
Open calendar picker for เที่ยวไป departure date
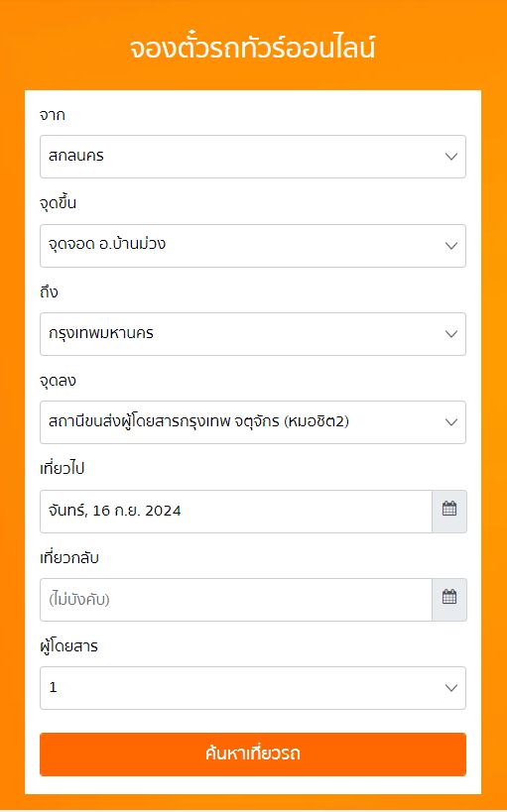coord(448,512)
